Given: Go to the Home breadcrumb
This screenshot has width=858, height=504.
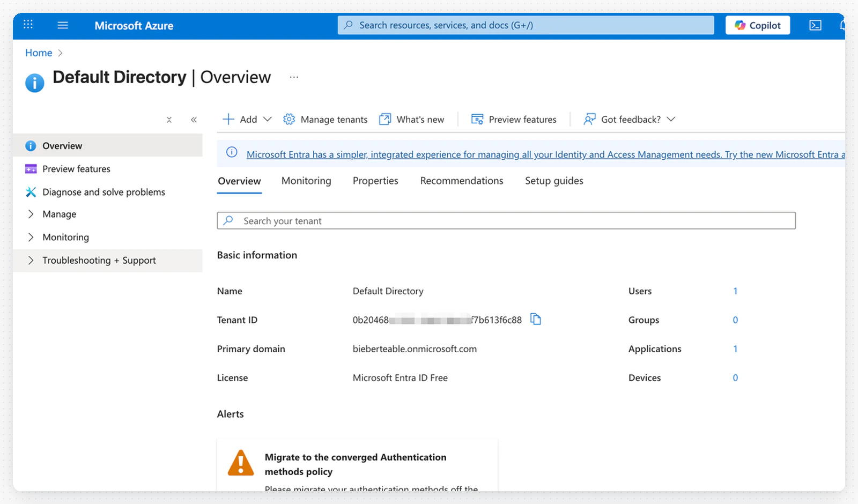Looking at the screenshot, I should (39, 53).
